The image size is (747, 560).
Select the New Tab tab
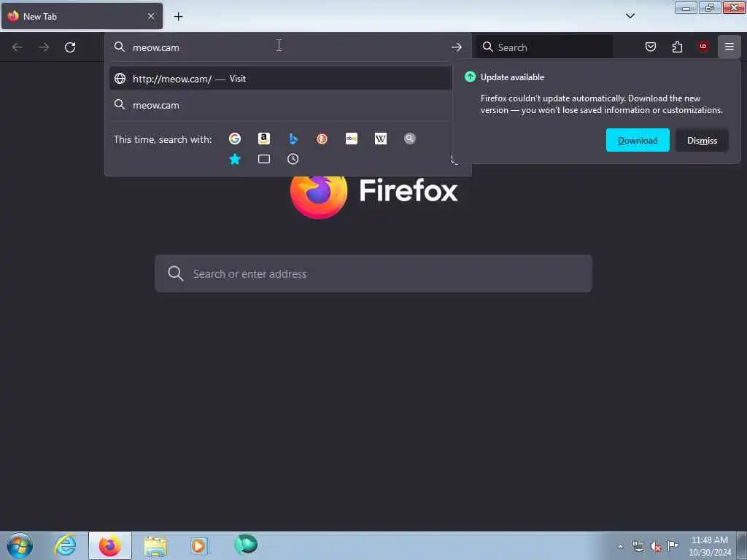(82, 16)
